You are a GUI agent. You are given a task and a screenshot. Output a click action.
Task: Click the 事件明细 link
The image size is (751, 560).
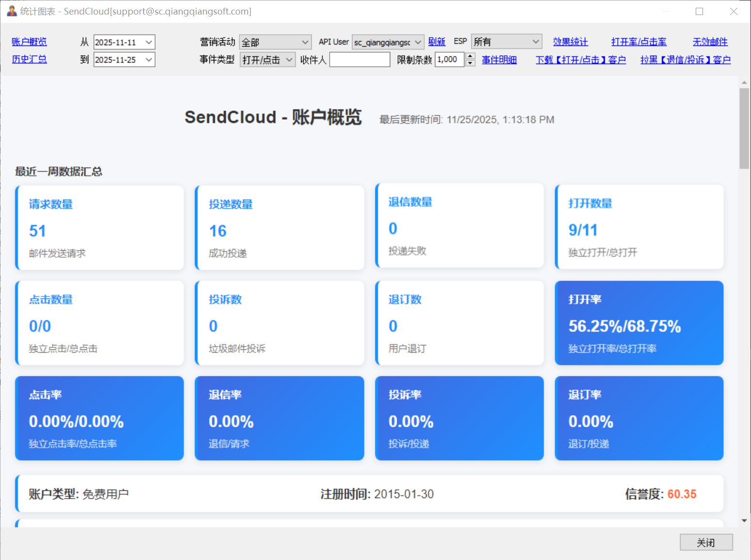pos(499,60)
